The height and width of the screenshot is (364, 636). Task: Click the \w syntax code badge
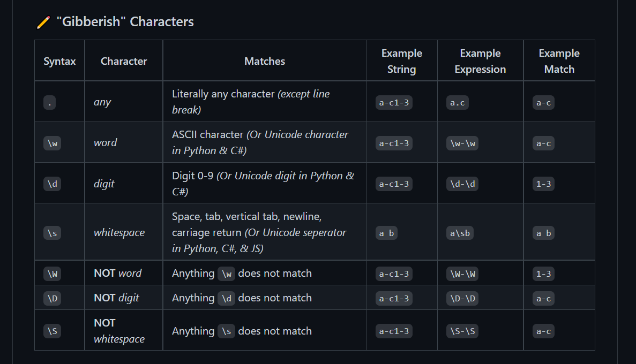tap(53, 143)
